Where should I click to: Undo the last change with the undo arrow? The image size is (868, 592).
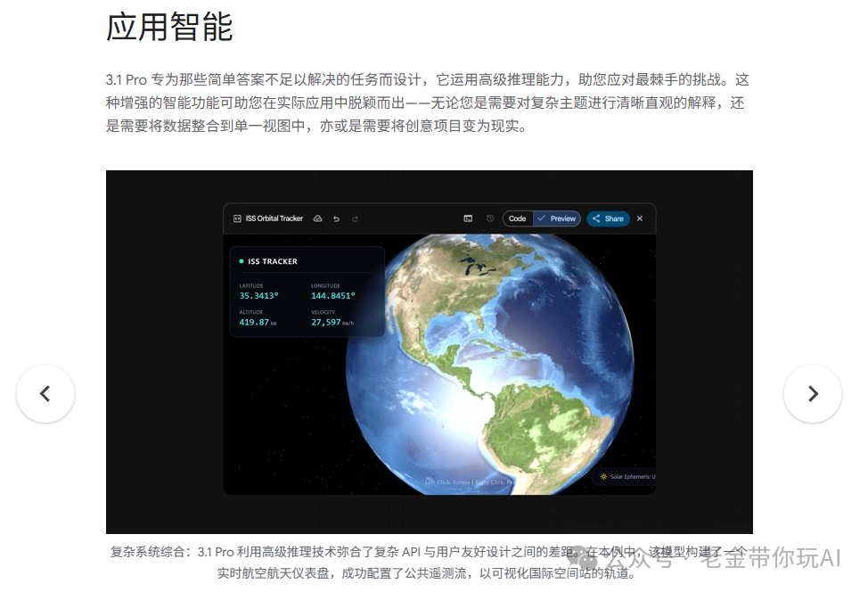tap(336, 218)
